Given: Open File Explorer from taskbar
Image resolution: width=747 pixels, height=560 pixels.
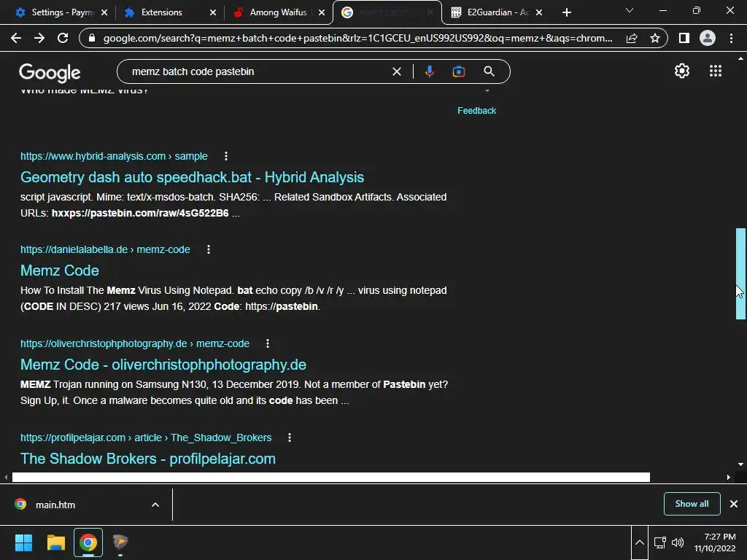Looking at the screenshot, I should click(55, 542).
